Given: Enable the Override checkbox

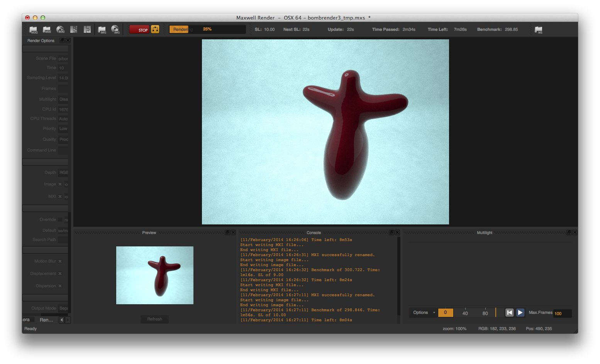Looking at the screenshot, I should [60, 220].
